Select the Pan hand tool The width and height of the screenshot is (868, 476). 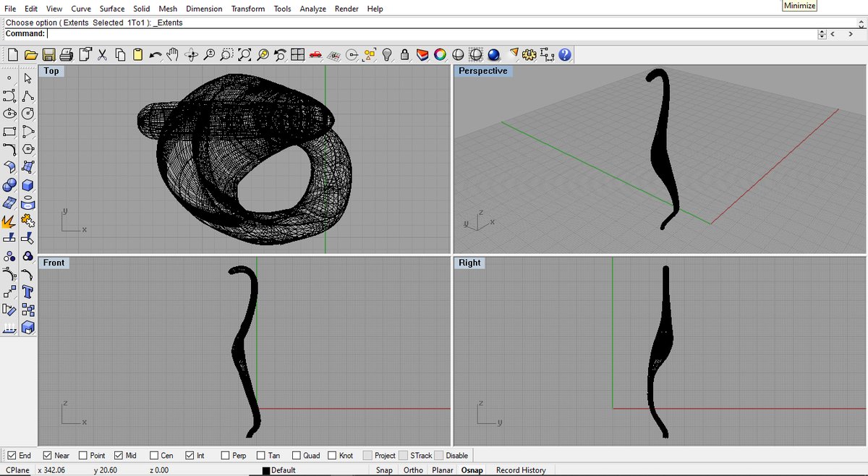(x=172, y=55)
